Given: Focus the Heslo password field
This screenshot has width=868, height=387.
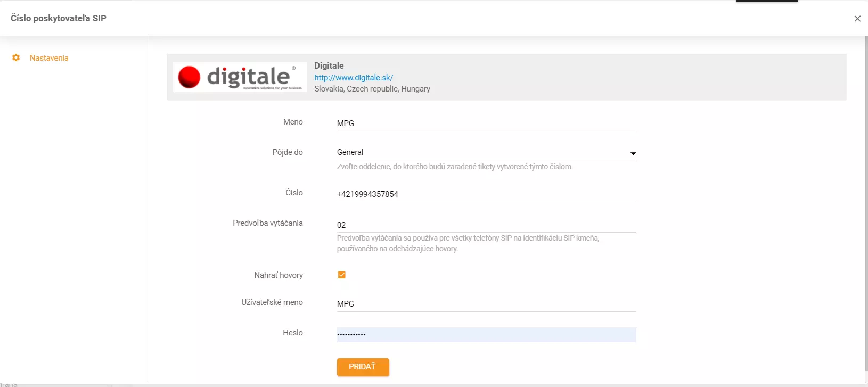Looking at the screenshot, I should coord(486,334).
